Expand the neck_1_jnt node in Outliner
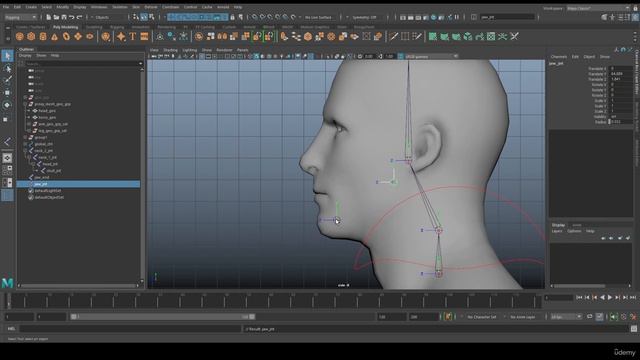The image size is (640, 360). coord(29,157)
